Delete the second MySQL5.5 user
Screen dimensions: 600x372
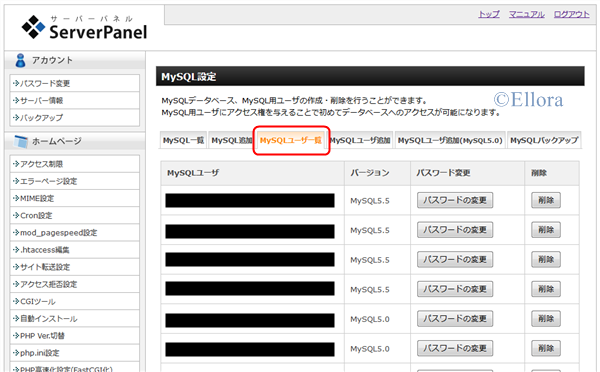click(546, 230)
